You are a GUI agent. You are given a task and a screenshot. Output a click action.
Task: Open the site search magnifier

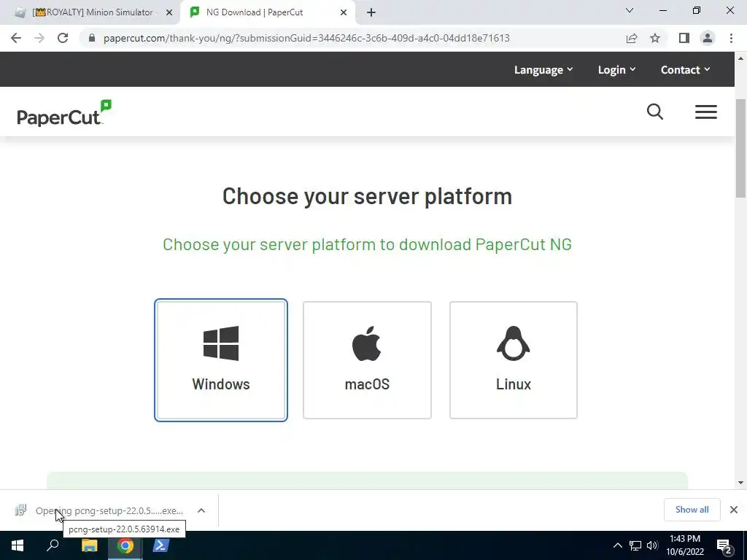coord(655,112)
